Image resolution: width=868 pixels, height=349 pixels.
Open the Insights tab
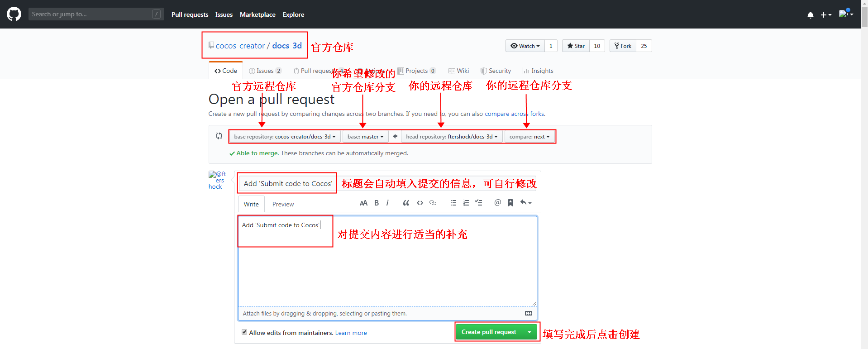point(538,71)
